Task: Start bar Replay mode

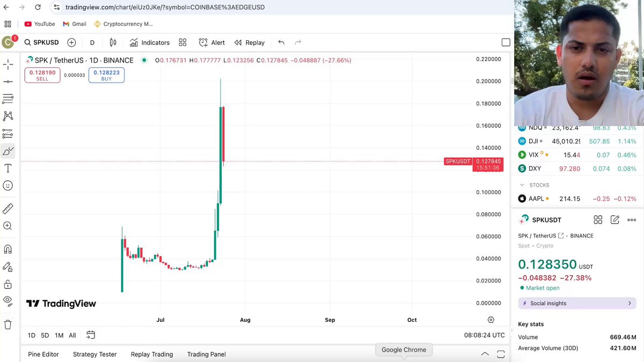Action: point(250,42)
